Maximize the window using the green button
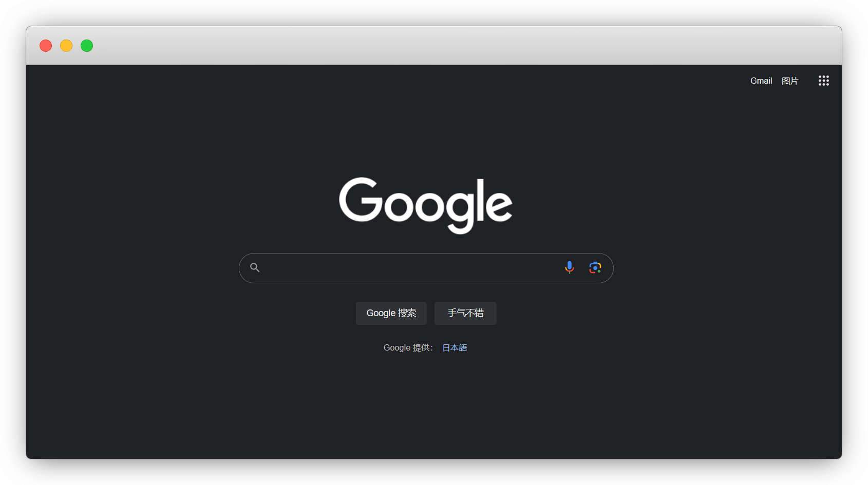This screenshot has width=868, height=485. 87,46
